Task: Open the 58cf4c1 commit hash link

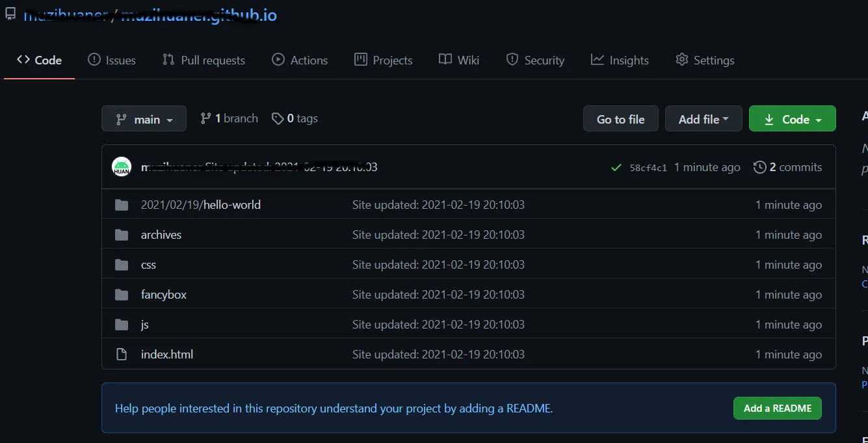Action: pos(648,168)
